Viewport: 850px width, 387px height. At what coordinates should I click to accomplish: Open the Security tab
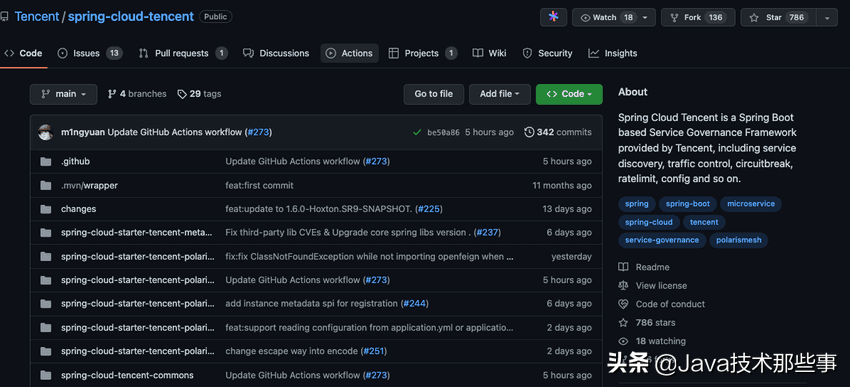pyautogui.click(x=548, y=53)
